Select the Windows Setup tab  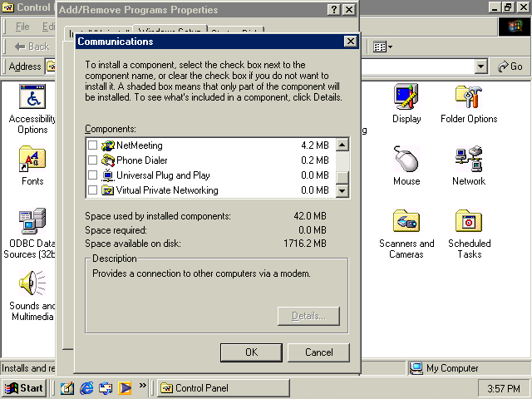pos(170,30)
